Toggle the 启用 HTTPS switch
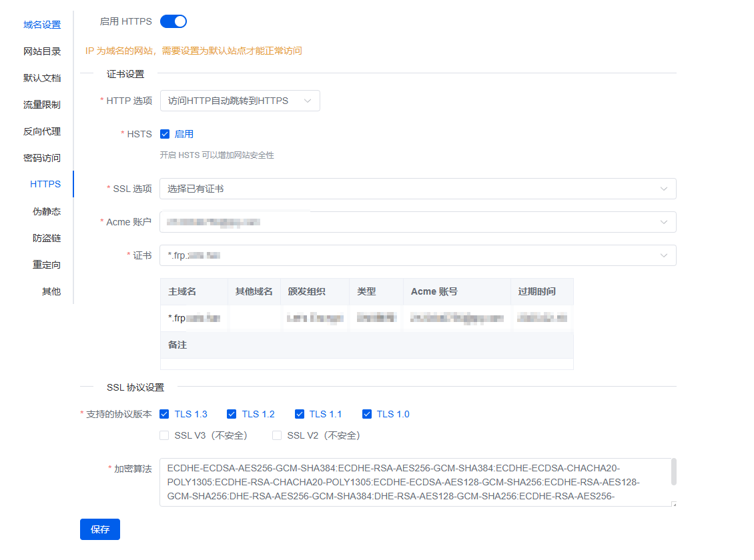754x560 pixels. click(173, 21)
